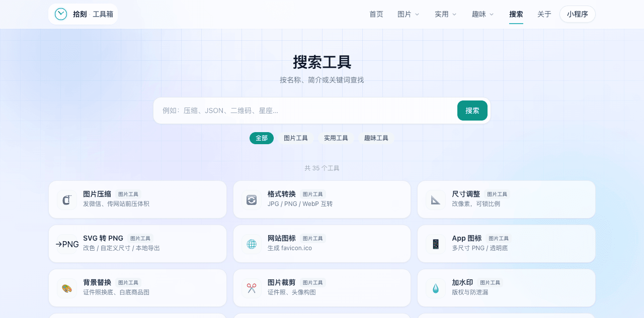Image resolution: width=644 pixels, height=318 pixels.
Task: Open the App 图标 phone icon
Action: point(436,244)
